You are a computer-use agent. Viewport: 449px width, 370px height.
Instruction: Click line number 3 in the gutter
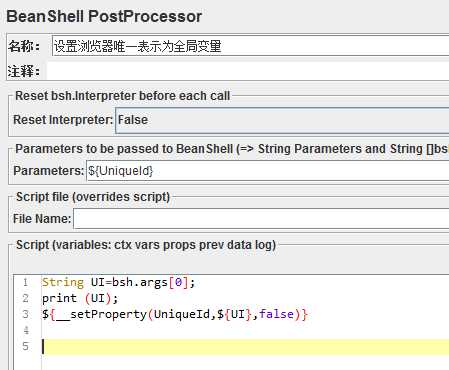25,314
